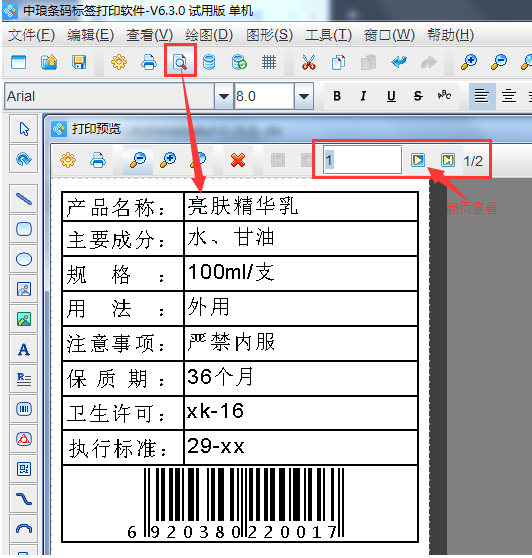The height and width of the screenshot is (558, 532).
Task: Open database settings icon
Action: click(209, 62)
